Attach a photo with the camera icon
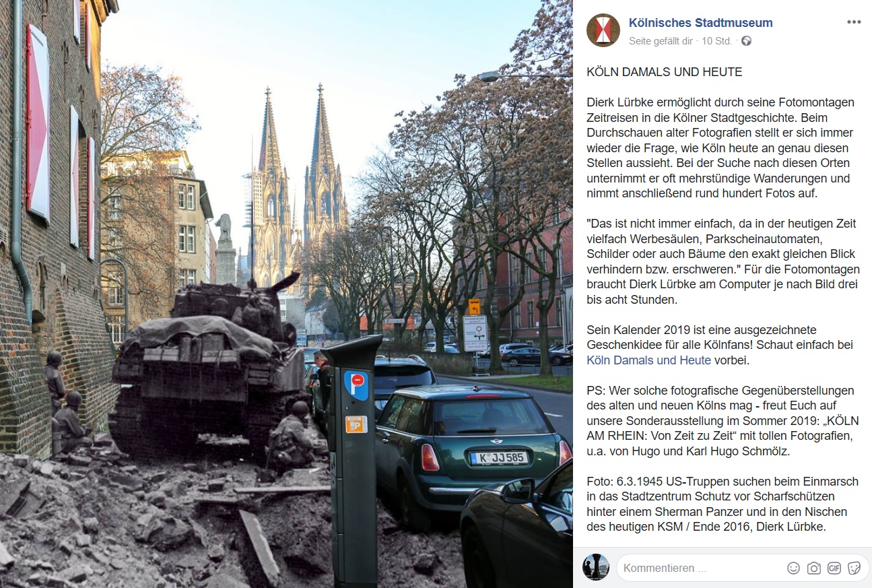This screenshot has width=872, height=588. coord(814,568)
